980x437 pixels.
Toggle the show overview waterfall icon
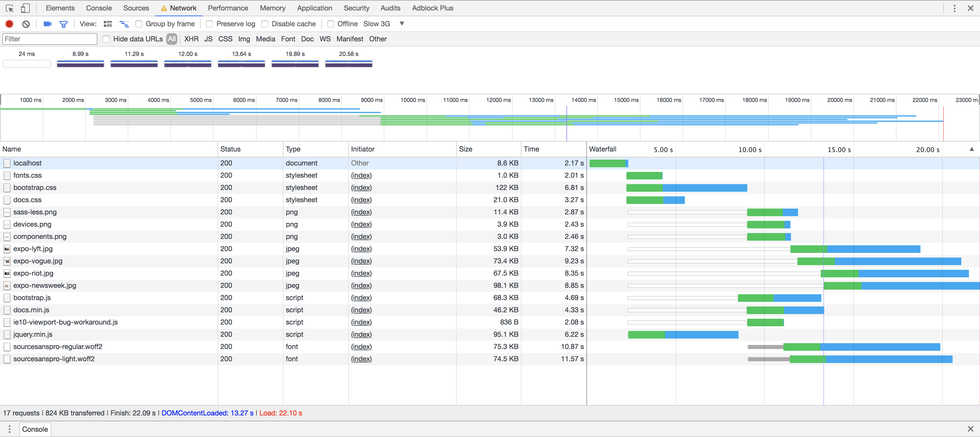(x=125, y=24)
